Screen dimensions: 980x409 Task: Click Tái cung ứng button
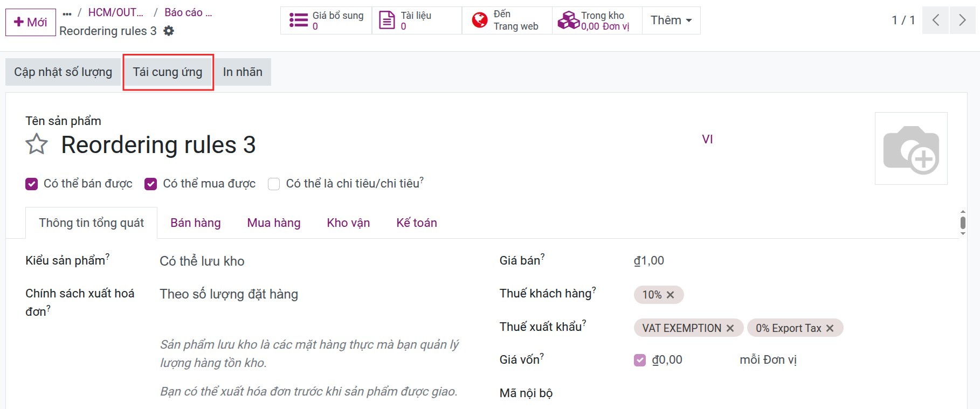tap(168, 72)
